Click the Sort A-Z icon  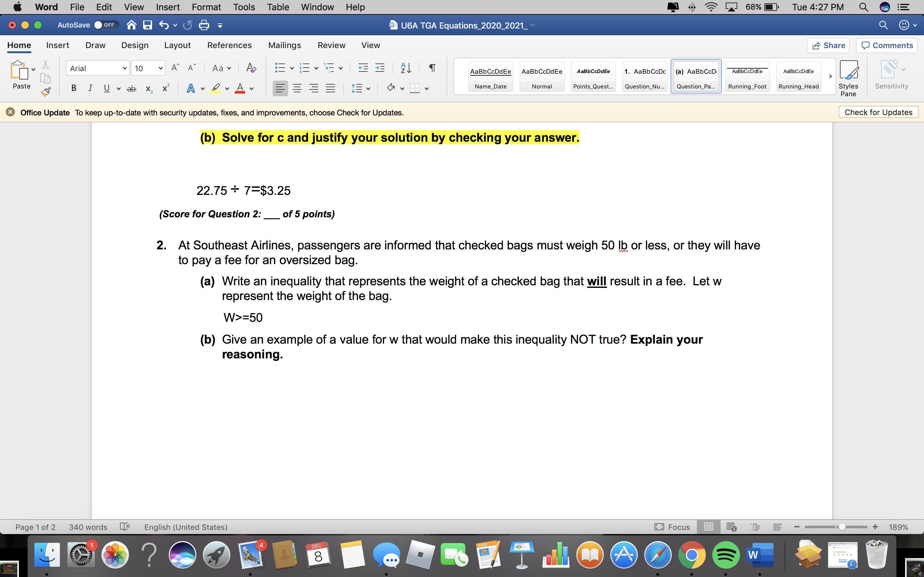pyautogui.click(x=406, y=68)
